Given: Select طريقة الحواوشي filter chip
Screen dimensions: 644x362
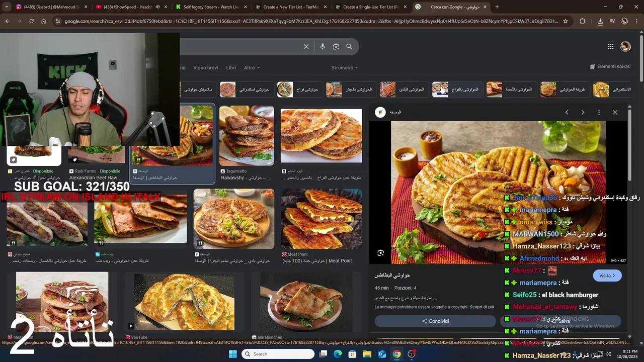Looking at the screenshot, I should click(x=564, y=89).
